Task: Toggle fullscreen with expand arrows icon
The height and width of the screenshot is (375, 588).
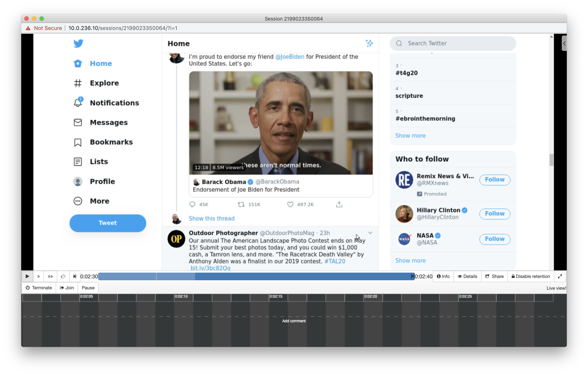Action: coord(560,276)
